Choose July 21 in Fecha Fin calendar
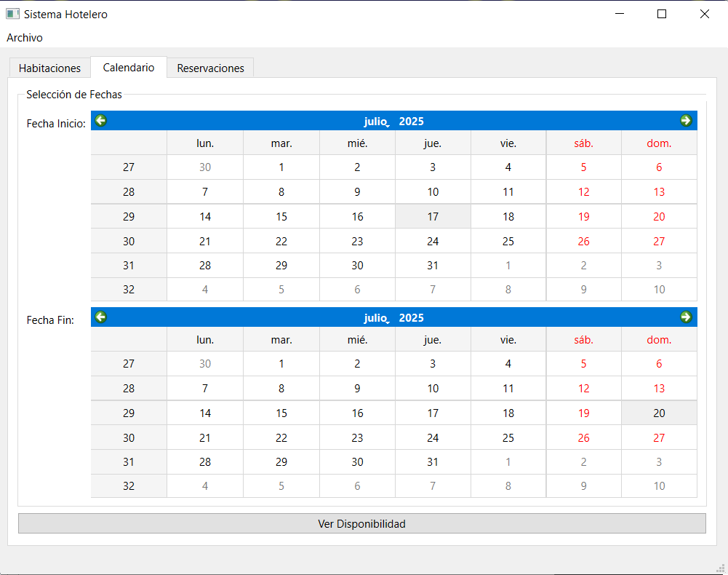Screen dimensions: 728x575 [x=205, y=438]
